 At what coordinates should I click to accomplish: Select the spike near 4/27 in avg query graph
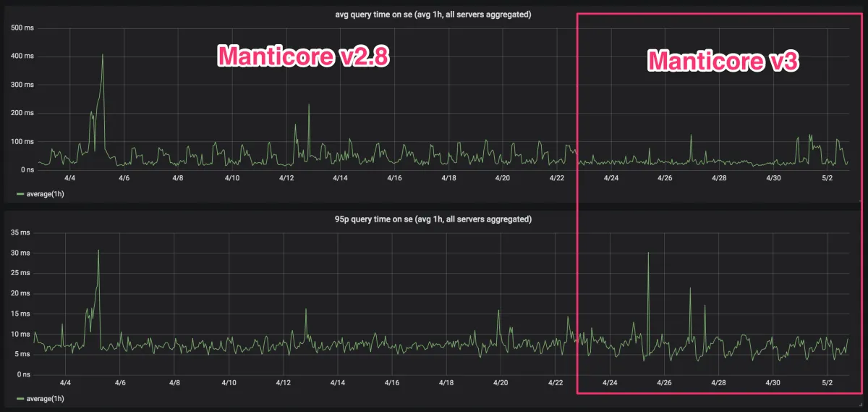[691, 135]
